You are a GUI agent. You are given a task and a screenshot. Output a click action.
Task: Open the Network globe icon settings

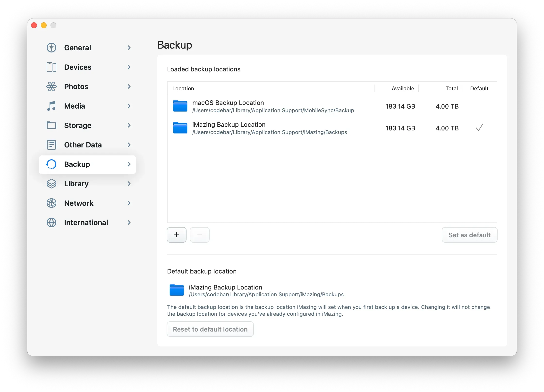coord(51,203)
